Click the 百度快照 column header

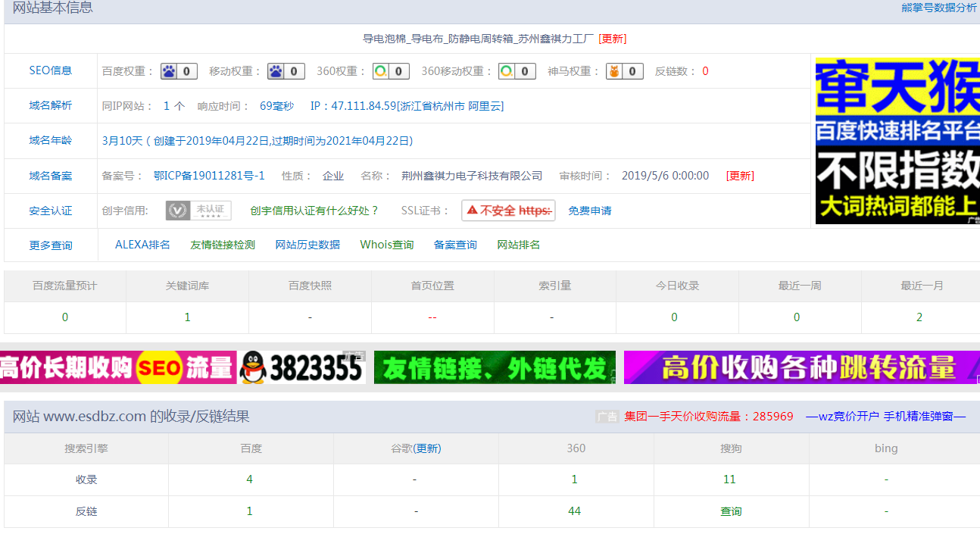(310, 286)
